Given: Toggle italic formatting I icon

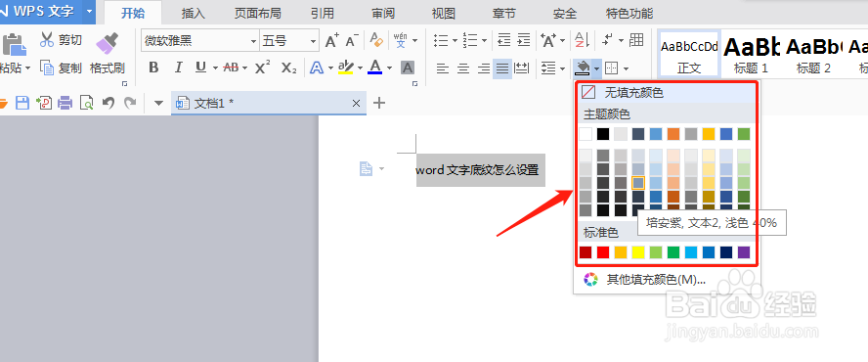Looking at the screenshot, I should coord(178,68).
